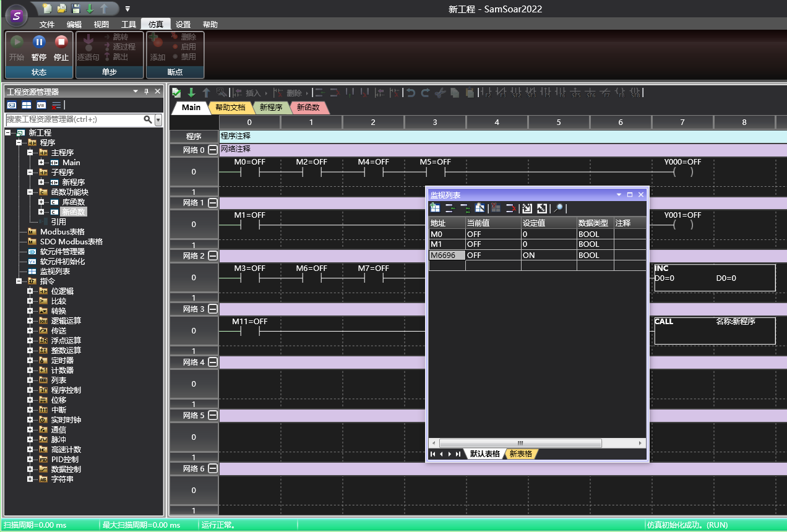Click the add-row icon in the 监视列表 toolbar
Screen dimensions: 787x532
click(435, 208)
